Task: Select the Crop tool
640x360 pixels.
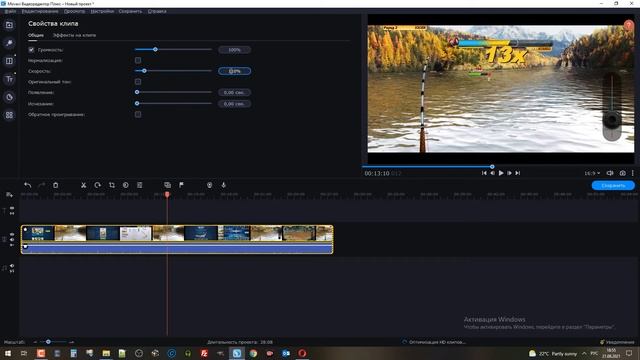Action: tap(111, 185)
